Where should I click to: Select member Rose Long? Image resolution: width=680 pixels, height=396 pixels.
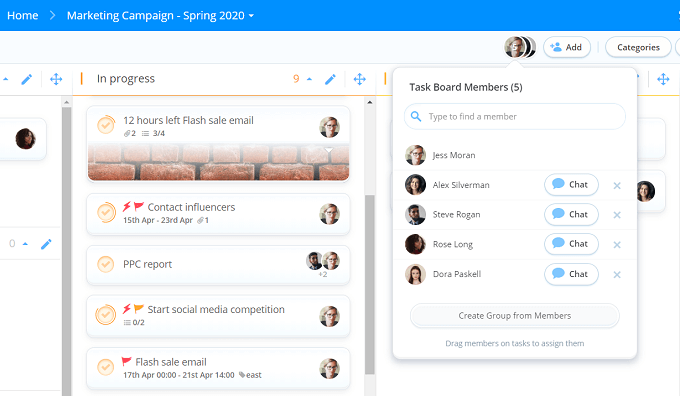click(x=453, y=244)
